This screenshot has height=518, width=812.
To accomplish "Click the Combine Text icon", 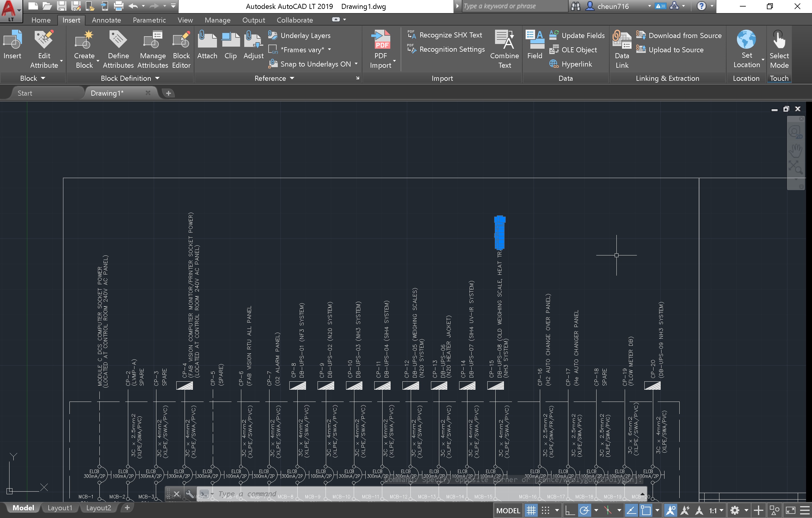I will pos(504,40).
